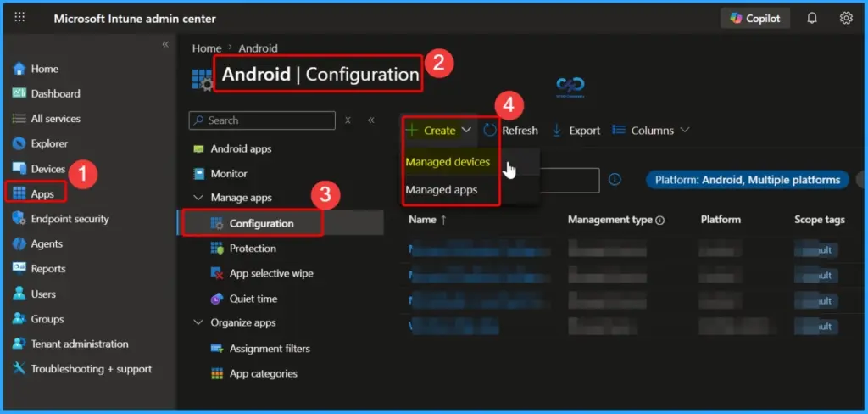Click the Apps grid icon
868x414 pixels.
[19, 193]
